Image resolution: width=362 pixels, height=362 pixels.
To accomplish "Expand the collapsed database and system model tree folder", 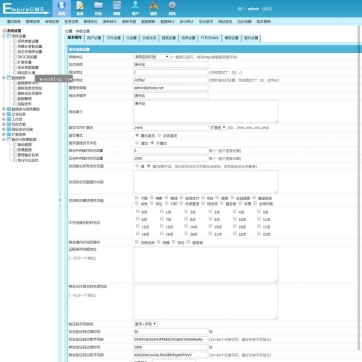I will pos(4,109).
